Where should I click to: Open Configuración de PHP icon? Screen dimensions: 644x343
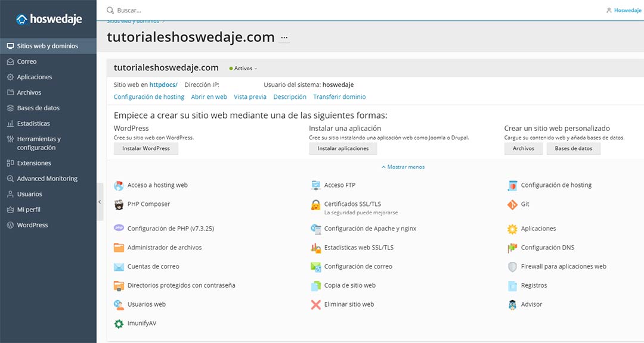pyautogui.click(x=119, y=227)
